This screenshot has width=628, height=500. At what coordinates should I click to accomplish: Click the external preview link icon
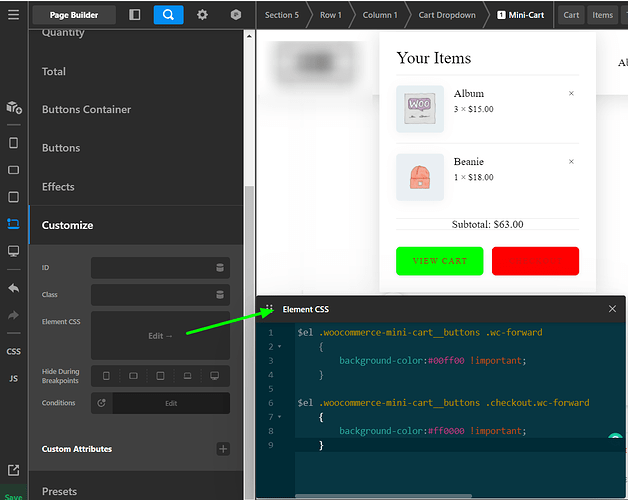[x=13, y=470]
